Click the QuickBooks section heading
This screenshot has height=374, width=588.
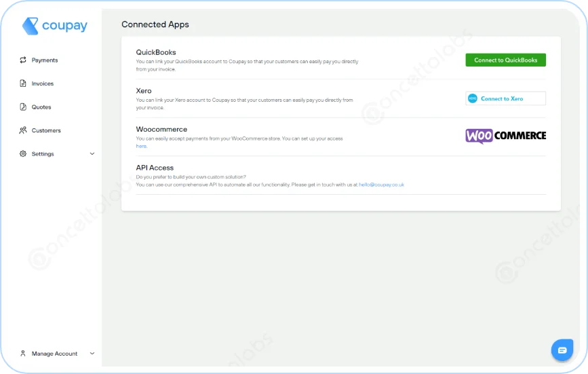(x=156, y=52)
